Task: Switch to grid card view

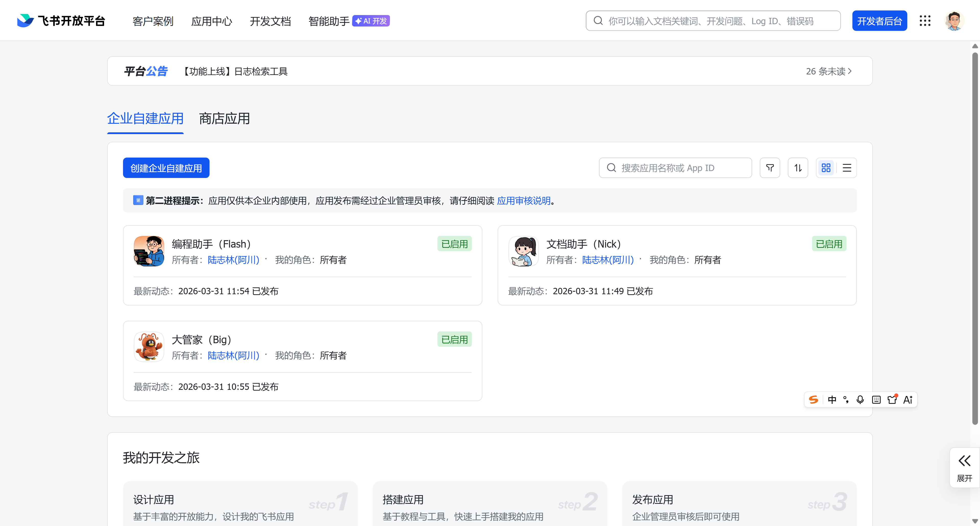Action: pyautogui.click(x=826, y=168)
